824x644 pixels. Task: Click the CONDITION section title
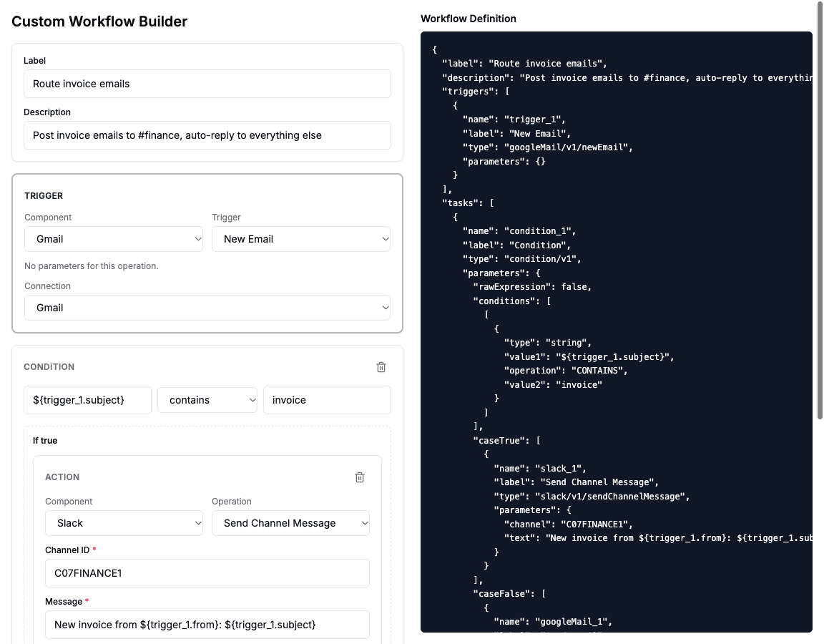point(49,367)
